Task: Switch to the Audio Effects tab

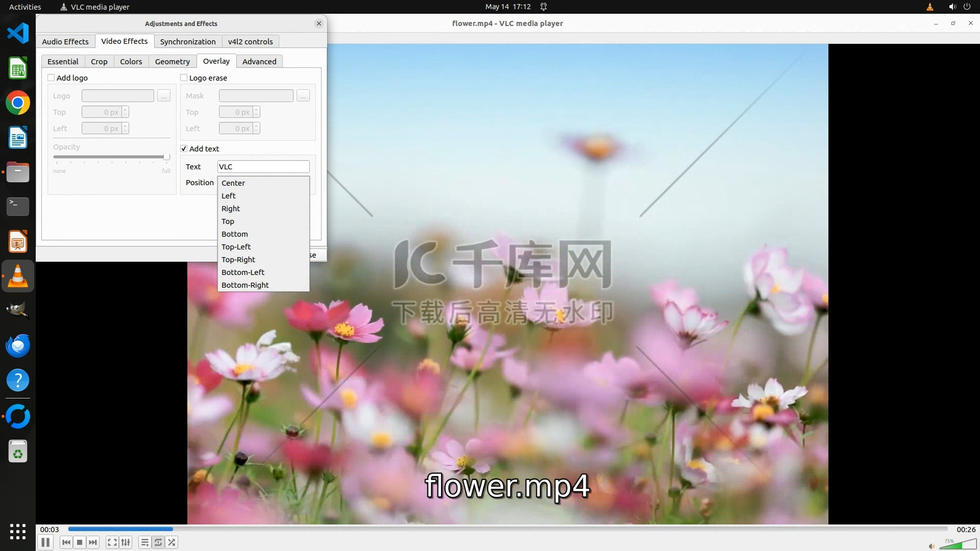Action: pyautogui.click(x=65, y=41)
